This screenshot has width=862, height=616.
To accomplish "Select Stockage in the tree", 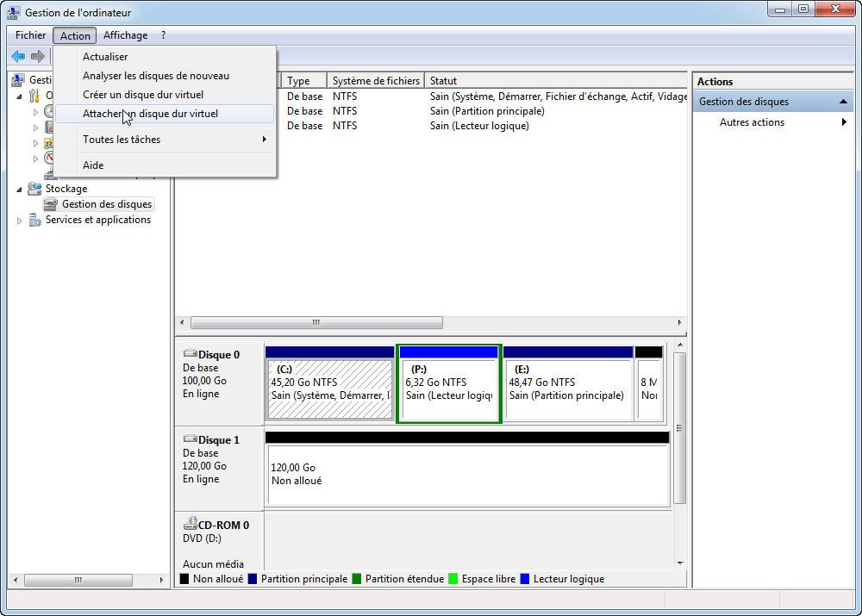I will [66, 189].
